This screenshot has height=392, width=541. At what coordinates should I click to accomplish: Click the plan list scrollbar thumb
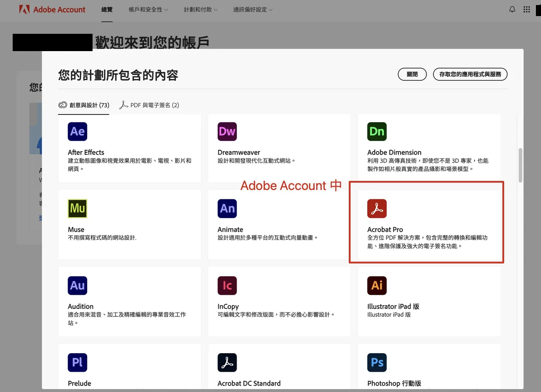coord(520,165)
